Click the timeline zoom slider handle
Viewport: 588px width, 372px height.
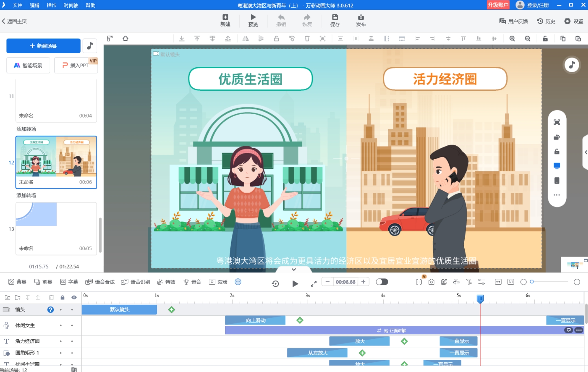pyautogui.click(x=532, y=282)
